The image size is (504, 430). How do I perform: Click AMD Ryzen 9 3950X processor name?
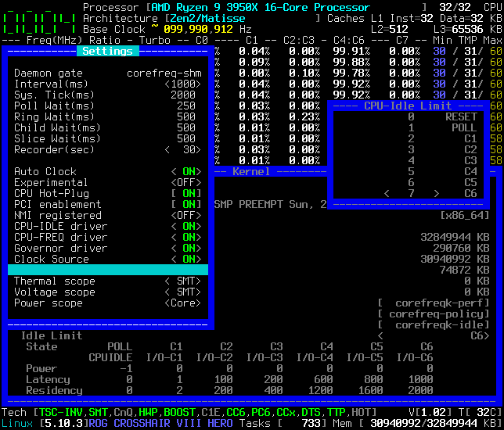point(261,7)
